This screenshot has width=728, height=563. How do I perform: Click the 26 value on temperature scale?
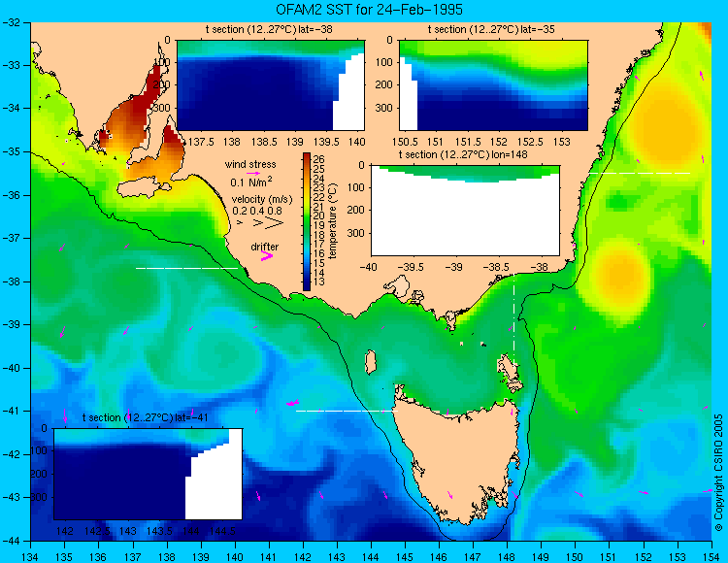[x=318, y=159]
